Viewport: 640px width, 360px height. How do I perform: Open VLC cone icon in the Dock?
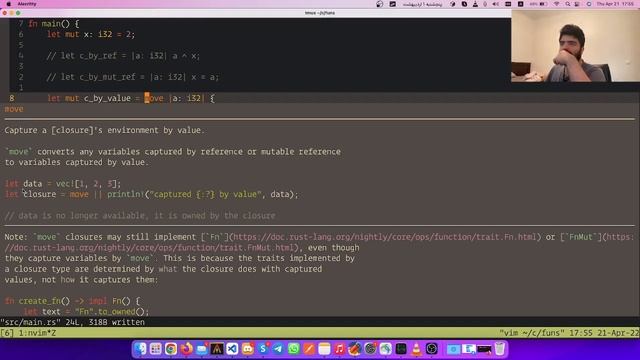[416, 349]
